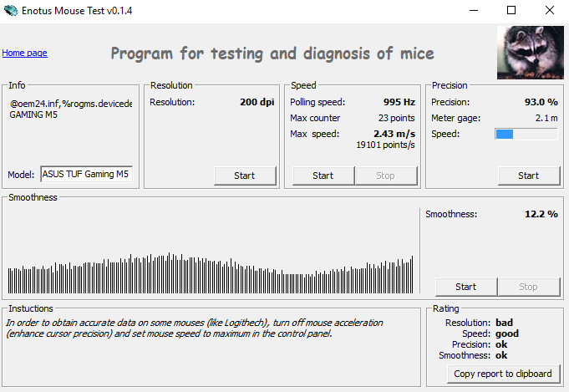Click the app icon in the title bar
Viewport: 569px width, 392px height.
(x=11, y=10)
